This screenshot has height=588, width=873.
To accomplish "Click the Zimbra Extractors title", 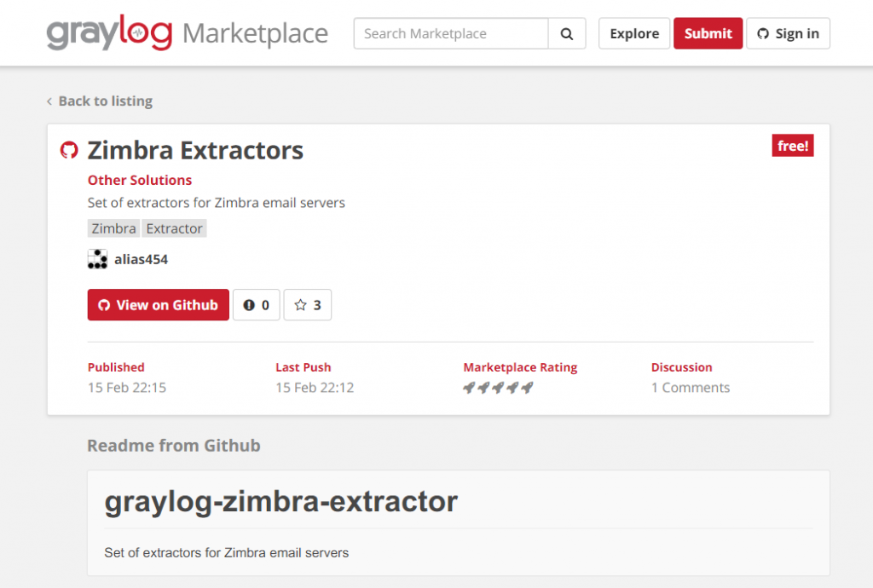I will [195, 150].
